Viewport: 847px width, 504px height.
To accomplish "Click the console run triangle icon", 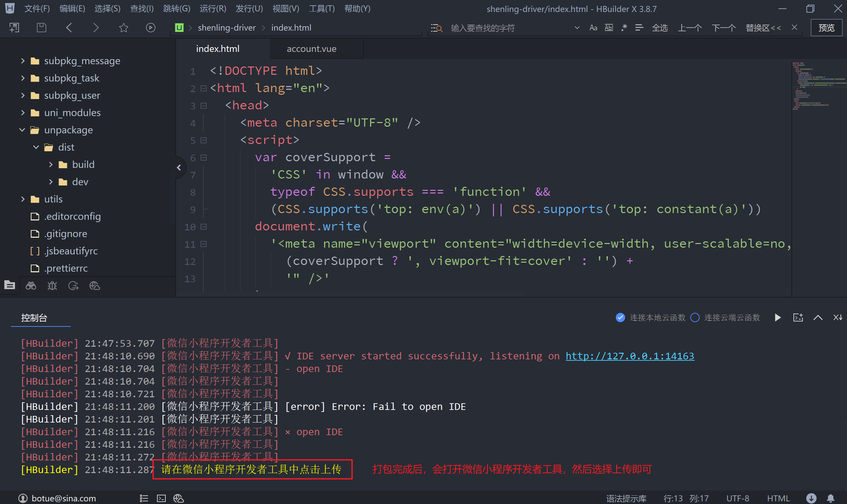I will [777, 317].
